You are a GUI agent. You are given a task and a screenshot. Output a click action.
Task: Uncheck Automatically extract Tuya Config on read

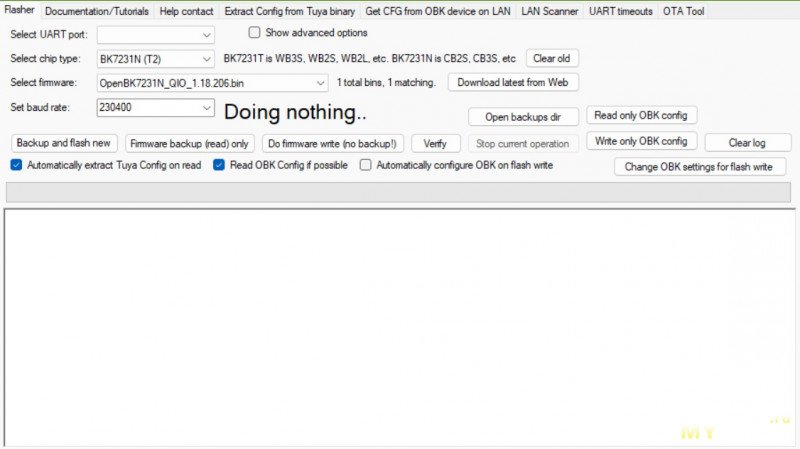(16, 165)
